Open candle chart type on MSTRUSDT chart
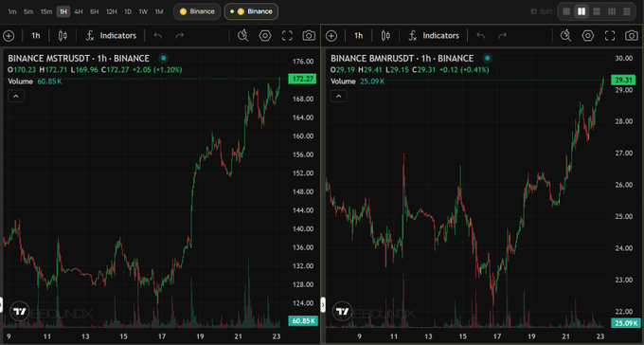Image resolution: width=644 pixels, height=345 pixels. [x=63, y=36]
